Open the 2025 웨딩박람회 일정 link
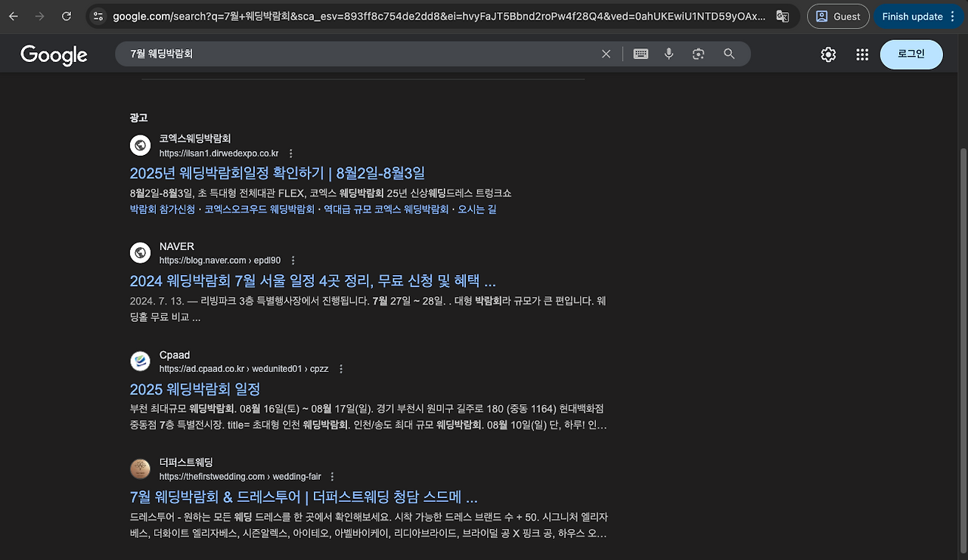 [194, 389]
